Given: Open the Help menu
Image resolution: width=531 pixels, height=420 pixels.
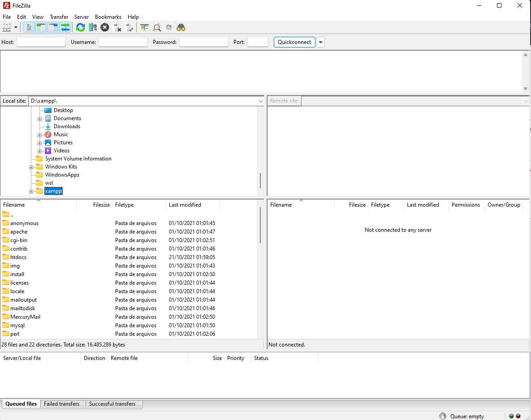Looking at the screenshot, I should (133, 17).
